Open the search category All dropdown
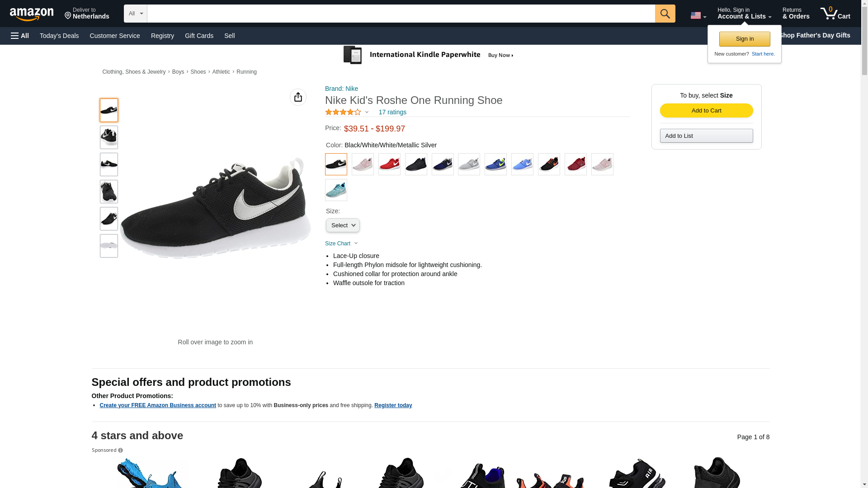The width and height of the screenshot is (868, 488). (x=135, y=14)
